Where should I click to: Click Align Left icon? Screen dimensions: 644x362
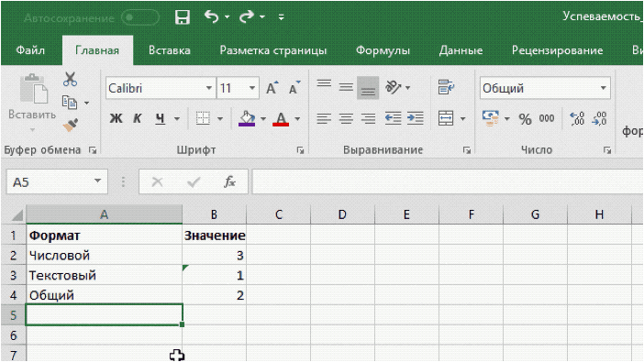point(324,118)
